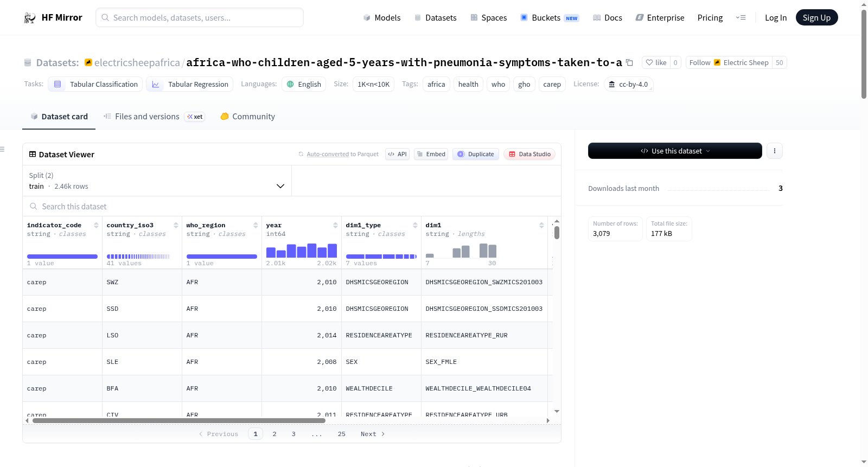
Task: Focus the Search models, datasets, users field
Action: (x=200, y=18)
